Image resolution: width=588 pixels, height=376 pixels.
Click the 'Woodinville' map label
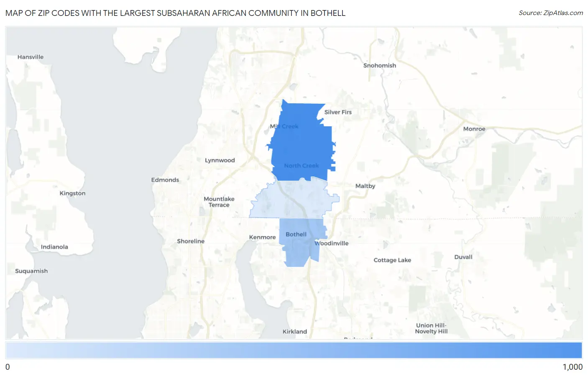[331, 243]
